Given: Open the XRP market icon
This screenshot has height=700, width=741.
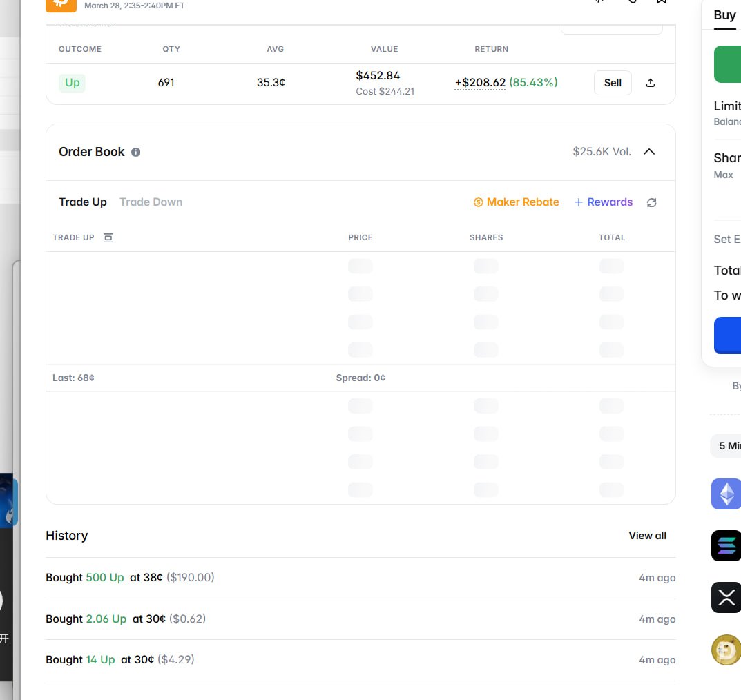Looking at the screenshot, I should (726, 598).
